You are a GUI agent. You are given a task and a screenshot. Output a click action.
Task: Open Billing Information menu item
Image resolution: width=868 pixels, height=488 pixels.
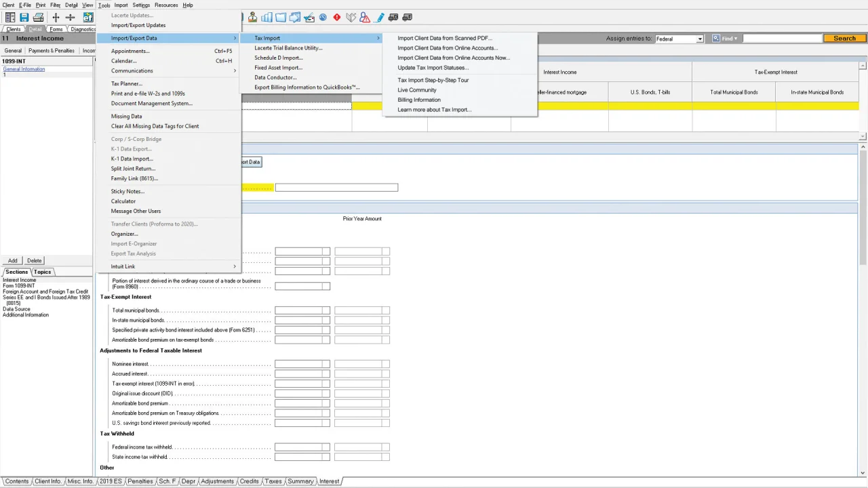coord(419,100)
